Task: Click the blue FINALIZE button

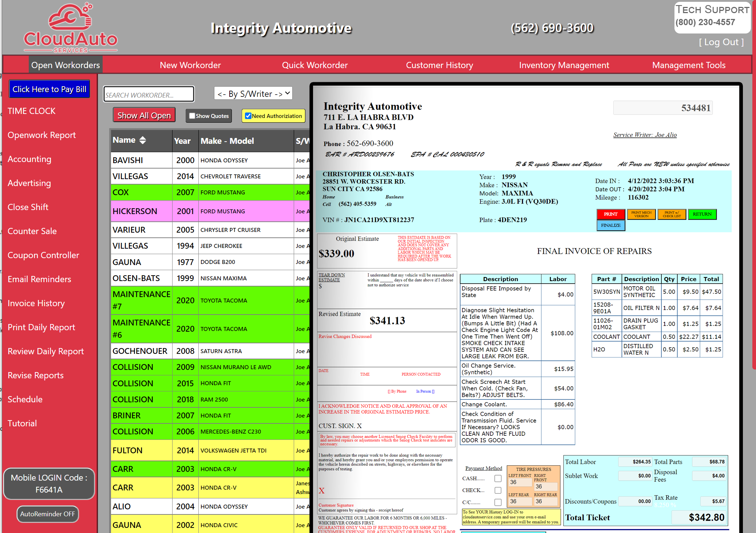Action: click(x=610, y=225)
